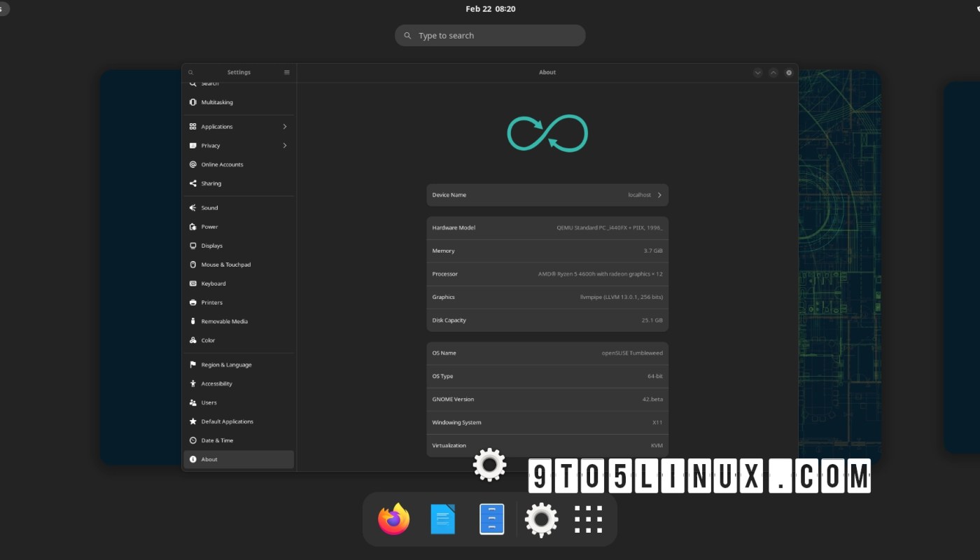Click the Removable Media USB icon

[x=193, y=321]
